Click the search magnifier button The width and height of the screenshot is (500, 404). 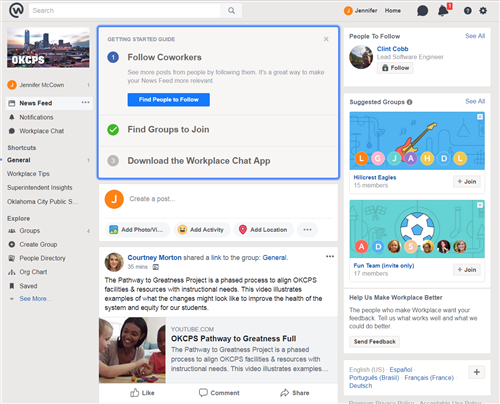click(231, 11)
